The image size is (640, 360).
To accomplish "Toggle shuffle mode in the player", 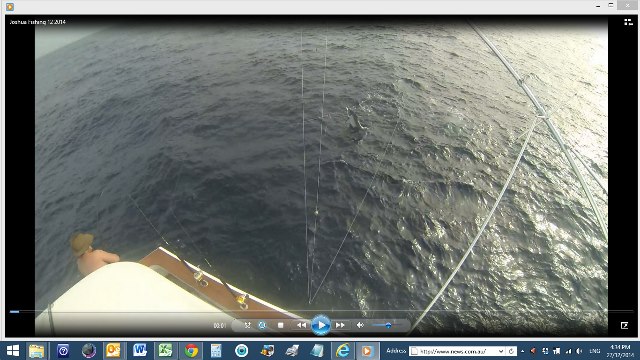I will point(247,325).
